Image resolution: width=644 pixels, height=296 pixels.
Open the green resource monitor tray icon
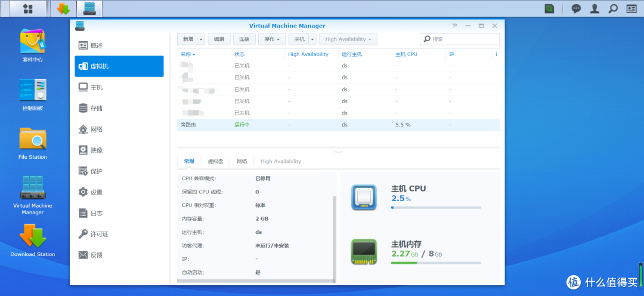550,8
